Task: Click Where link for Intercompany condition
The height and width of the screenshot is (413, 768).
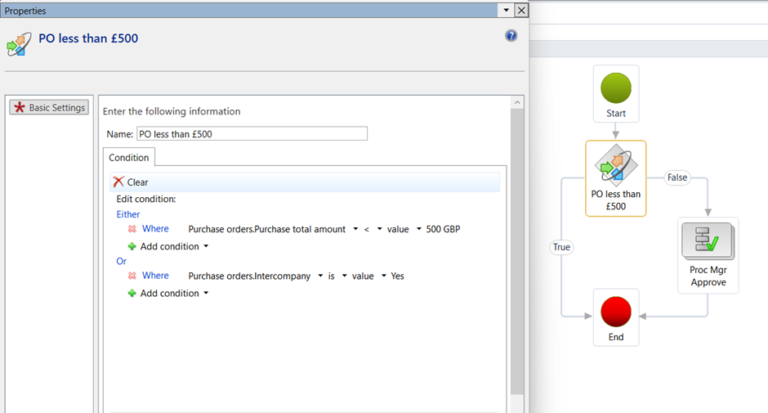Action: 155,276
